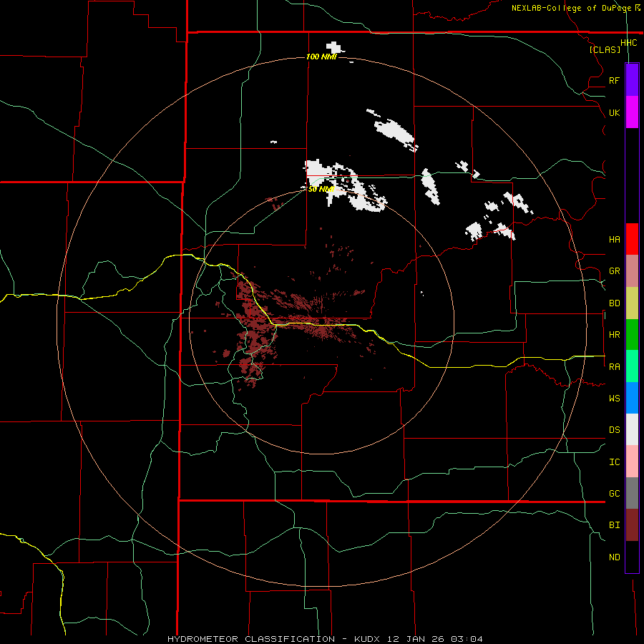The width and height of the screenshot is (644, 644).
Task: Select the gray GC legend swatch
Action: [632, 493]
